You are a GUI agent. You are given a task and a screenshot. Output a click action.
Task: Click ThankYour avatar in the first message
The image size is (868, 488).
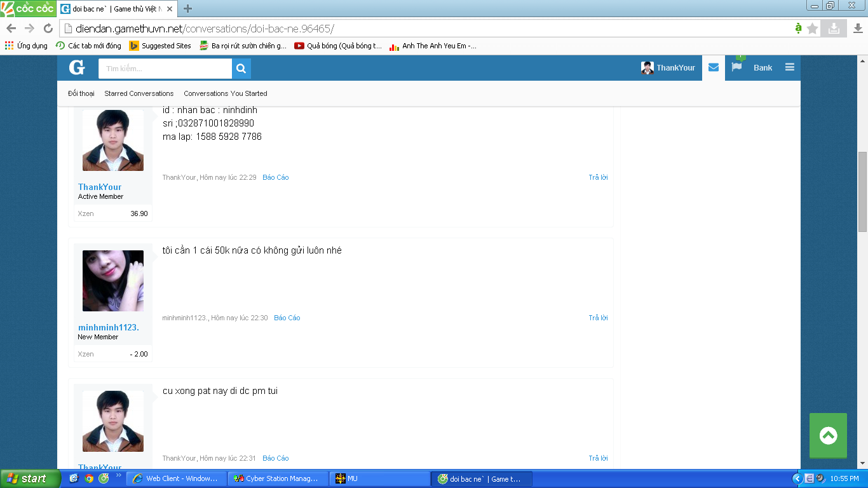(x=113, y=140)
